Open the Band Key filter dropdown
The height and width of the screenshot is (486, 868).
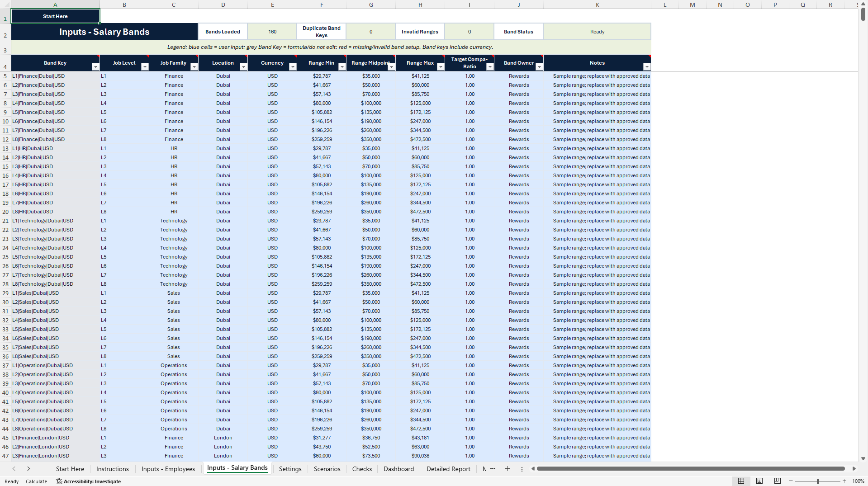tap(95, 67)
